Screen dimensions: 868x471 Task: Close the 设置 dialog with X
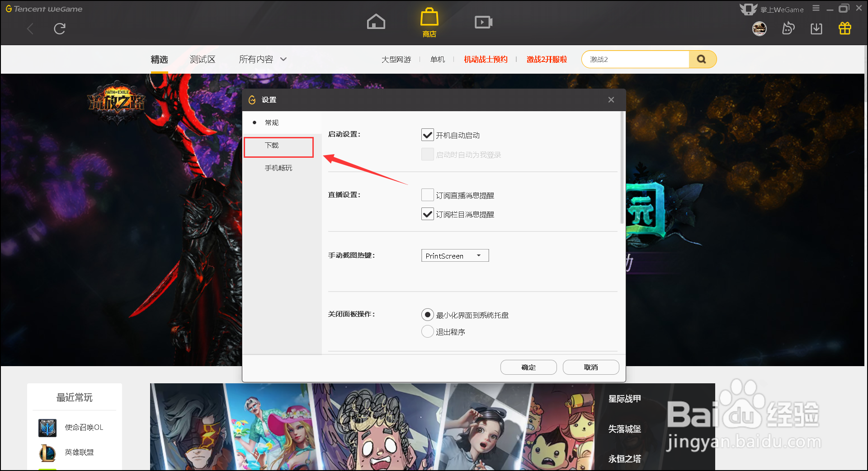(x=611, y=100)
